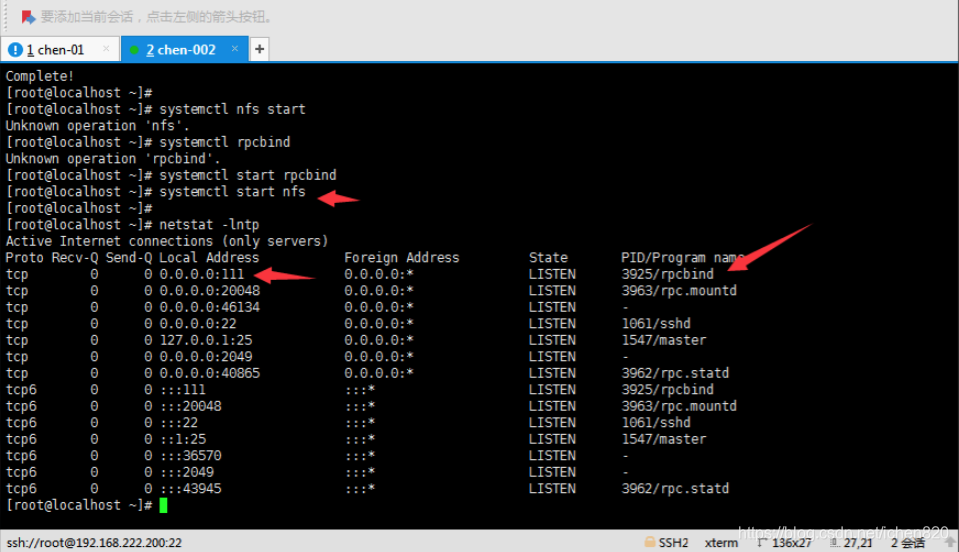
Task: Click the blue alert icon on chen-01 tab
Action: point(16,50)
